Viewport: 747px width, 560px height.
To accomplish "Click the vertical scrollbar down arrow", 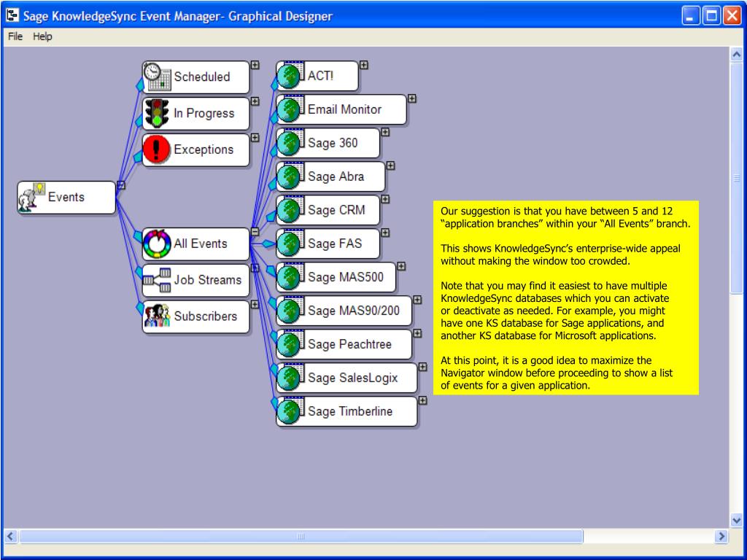I will (737, 520).
